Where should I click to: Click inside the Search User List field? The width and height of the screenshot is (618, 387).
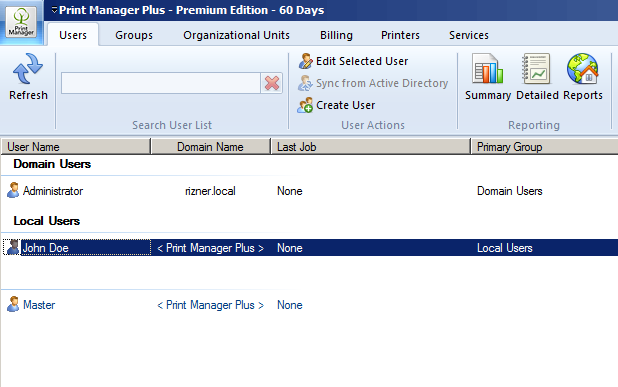click(161, 83)
